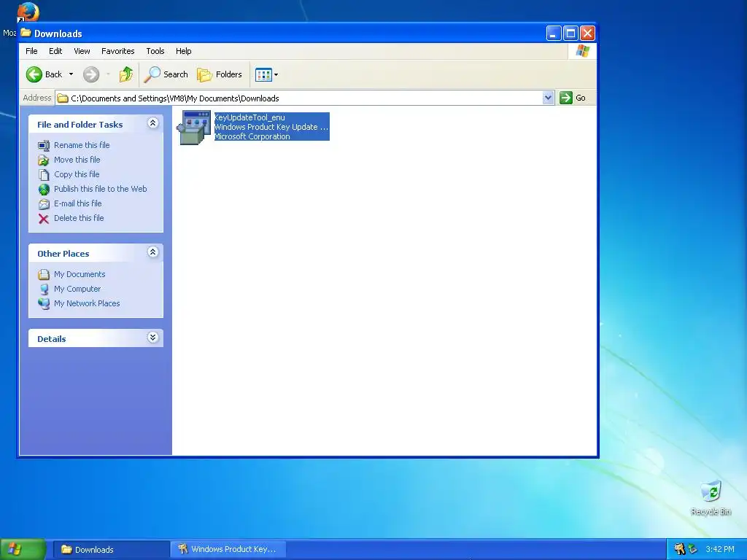747x560 pixels.
Task: Click the greyed Forward arrow icon
Action: (x=91, y=74)
